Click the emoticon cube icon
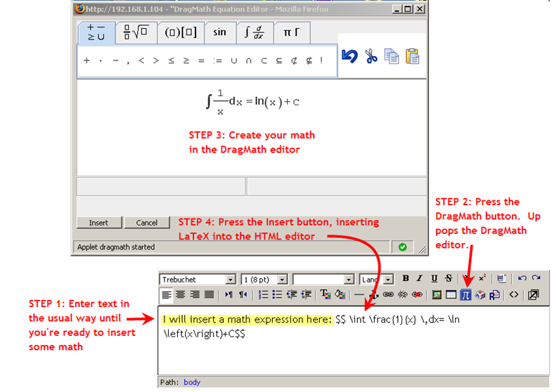 tap(480, 295)
